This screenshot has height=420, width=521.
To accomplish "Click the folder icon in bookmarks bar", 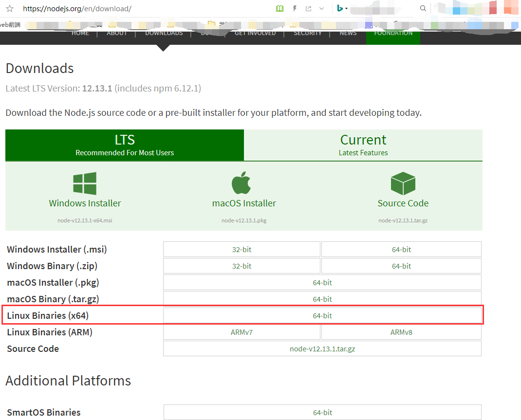I will (211, 23).
